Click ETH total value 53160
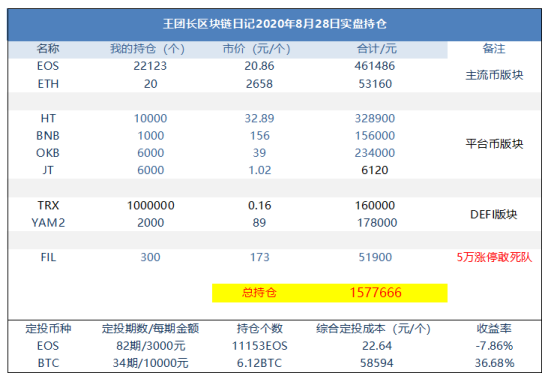This screenshot has height=382, width=551. (375, 84)
